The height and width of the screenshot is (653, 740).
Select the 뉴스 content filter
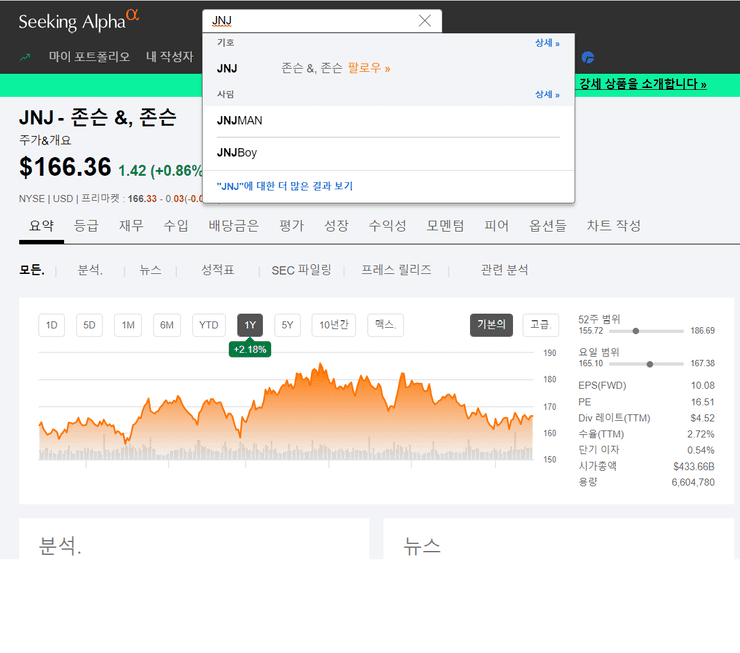coord(151,270)
